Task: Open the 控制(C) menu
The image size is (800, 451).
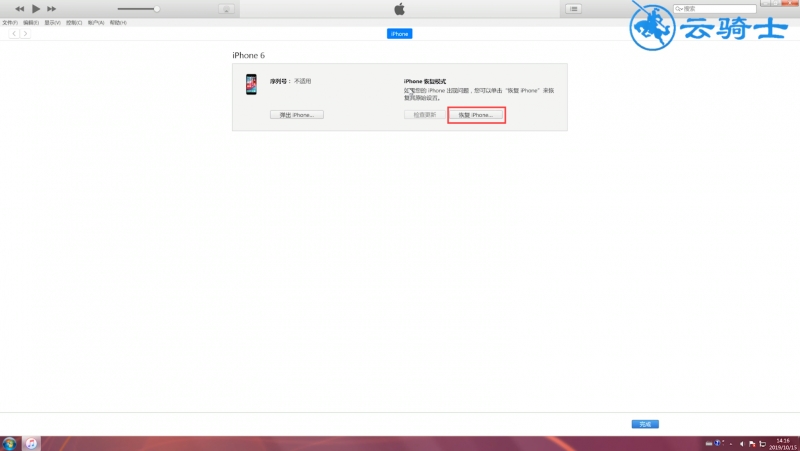Action: point(74,23)
